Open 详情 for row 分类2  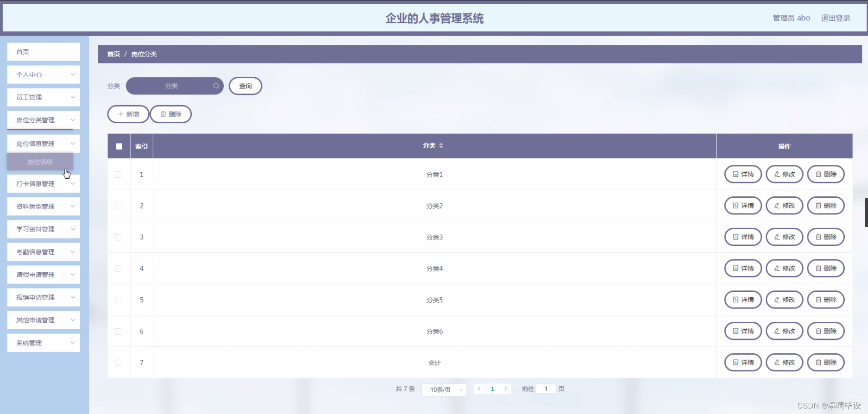pos(743,206)
